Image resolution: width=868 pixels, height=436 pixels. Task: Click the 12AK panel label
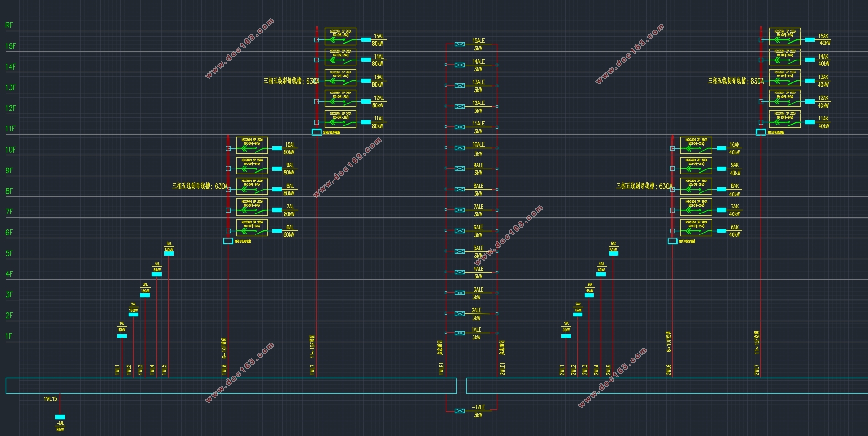pyautogui.click(x=823, y=98)
